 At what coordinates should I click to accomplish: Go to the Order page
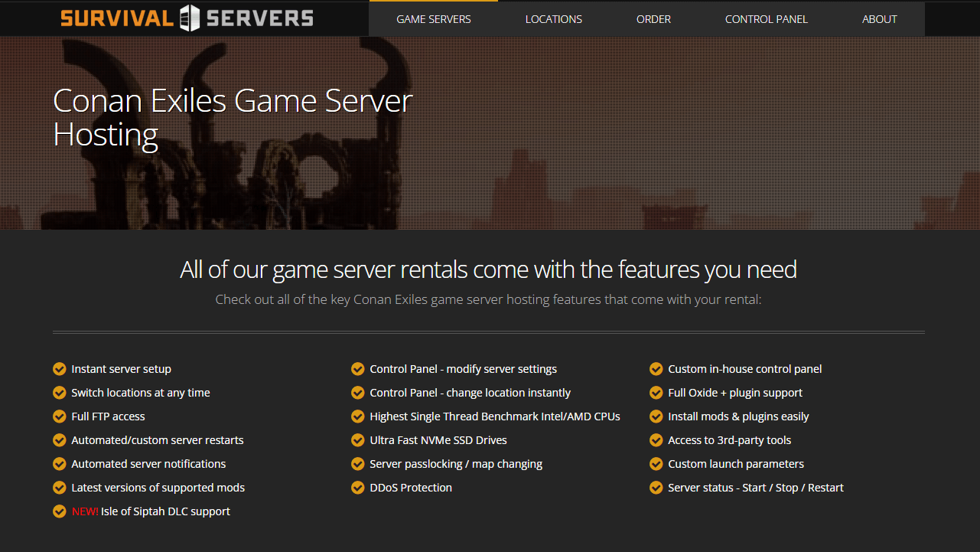coord(653,19)
